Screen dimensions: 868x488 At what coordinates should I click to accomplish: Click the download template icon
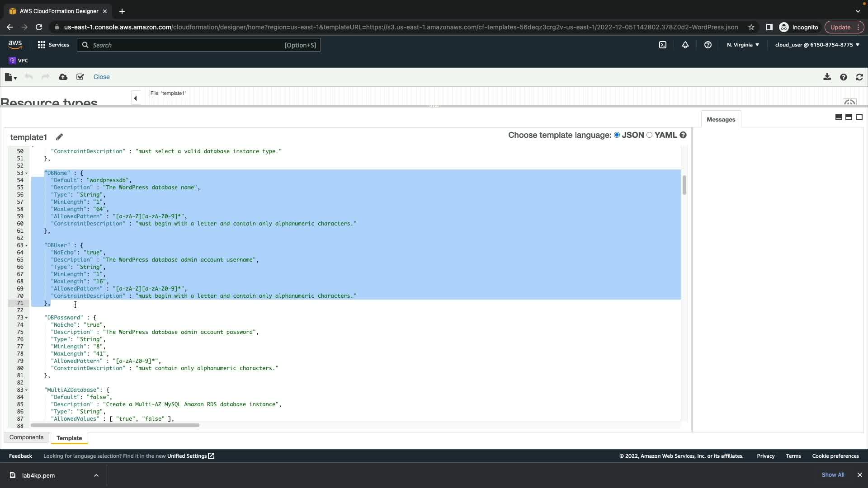tap(827, 77)
